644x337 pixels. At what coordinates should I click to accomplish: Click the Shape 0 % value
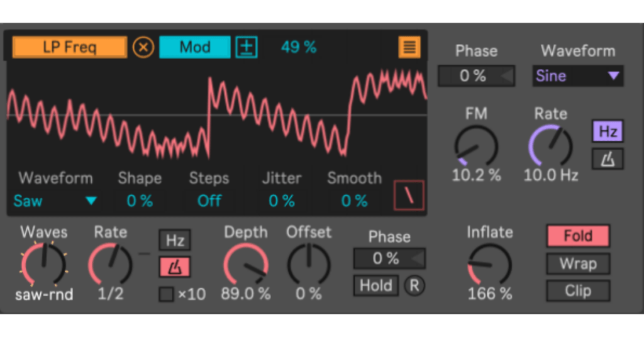point(140,201)
